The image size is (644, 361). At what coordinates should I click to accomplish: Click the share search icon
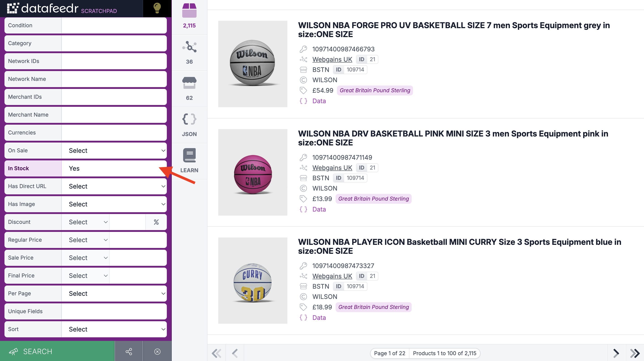129,352
